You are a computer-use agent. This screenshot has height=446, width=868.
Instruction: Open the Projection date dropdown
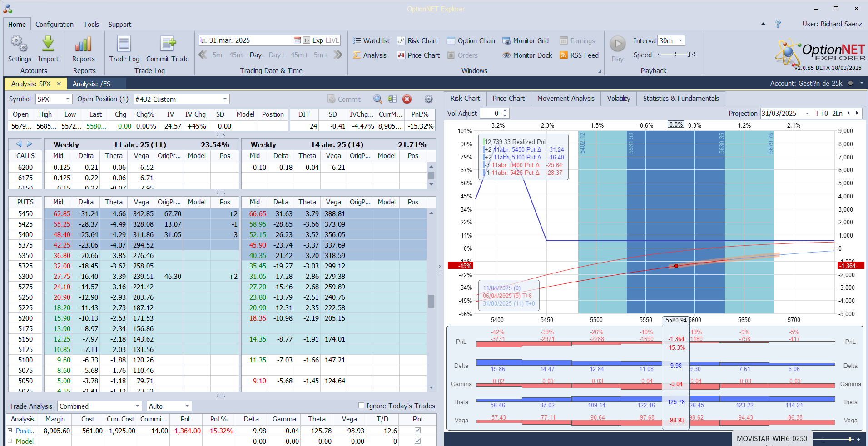coord(807,113)
